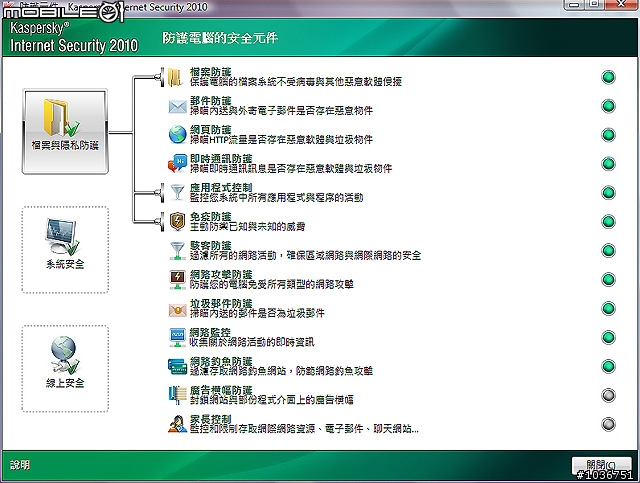Screen dimensions: 640x483
Task: Open the 家長控制 title link
Action: [x=211, y=419]
